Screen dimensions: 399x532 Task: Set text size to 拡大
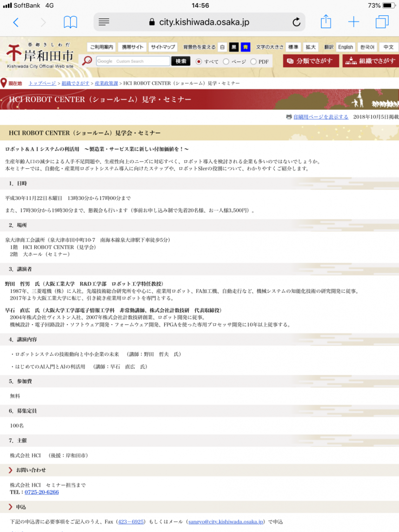311,47
